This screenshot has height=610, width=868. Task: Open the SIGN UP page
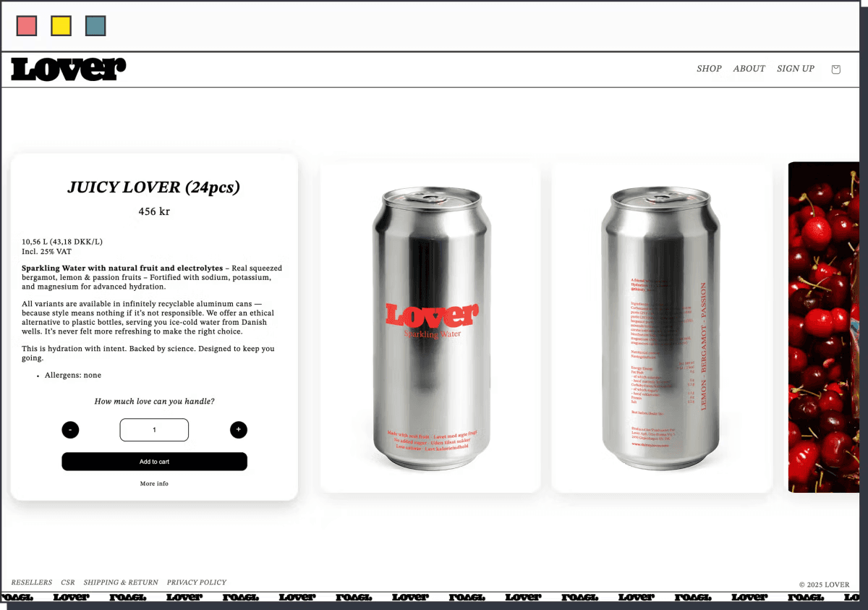tap(795, 69)
